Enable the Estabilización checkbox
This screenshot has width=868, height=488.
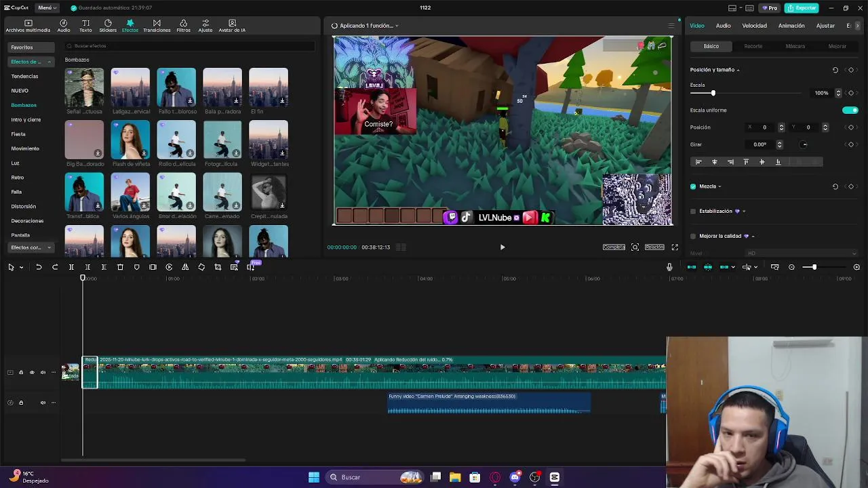693,211
